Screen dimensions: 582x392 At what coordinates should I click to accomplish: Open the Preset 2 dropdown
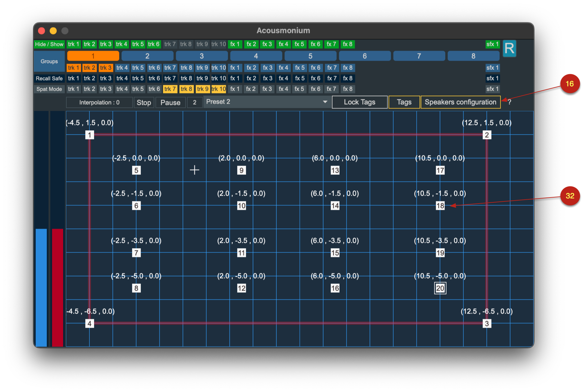click(267, 102)
